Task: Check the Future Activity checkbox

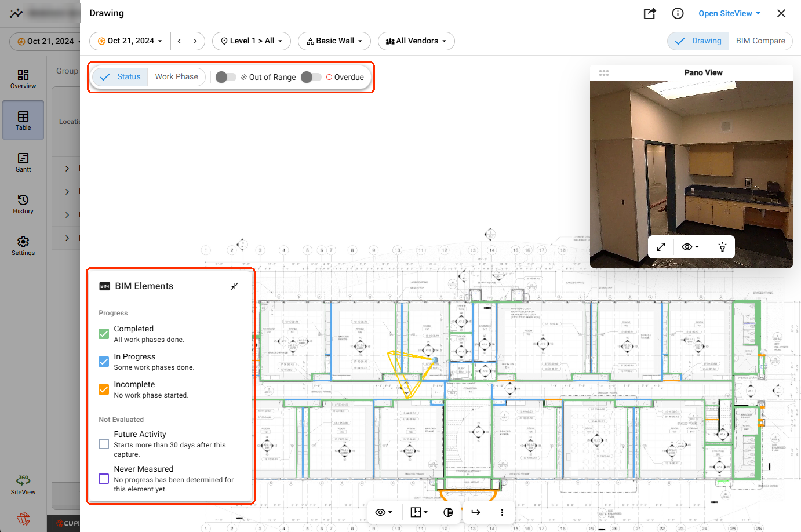Action: pyautogui.click(x=104, y=444)
